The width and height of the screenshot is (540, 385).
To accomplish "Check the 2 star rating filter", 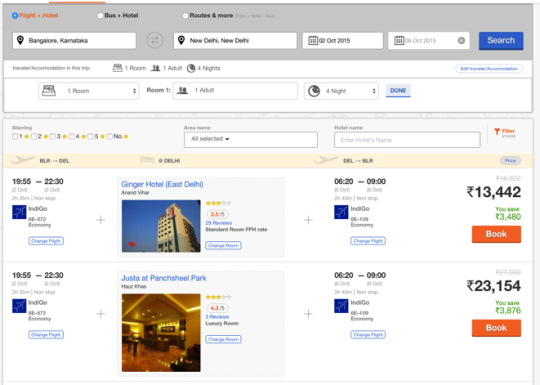I will [x=34, y=137].
